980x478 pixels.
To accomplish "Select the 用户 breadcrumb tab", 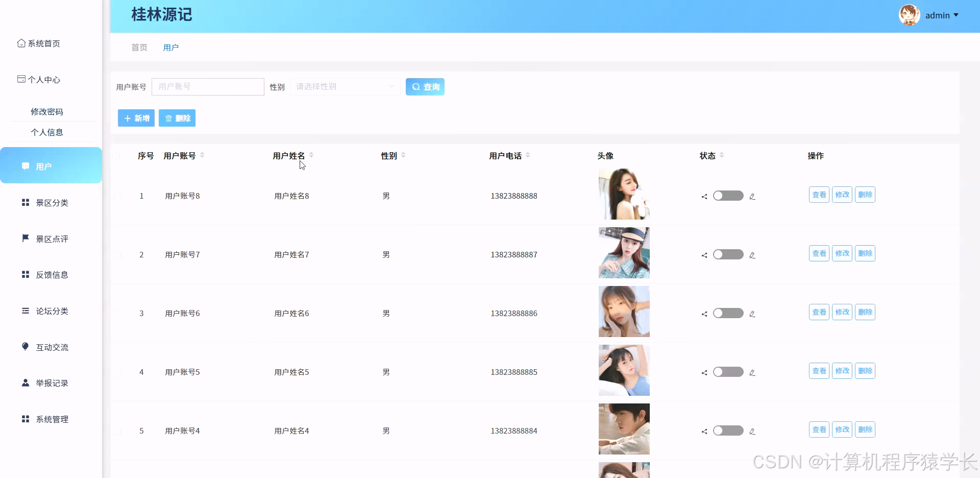I will click(x=171, y=47).
